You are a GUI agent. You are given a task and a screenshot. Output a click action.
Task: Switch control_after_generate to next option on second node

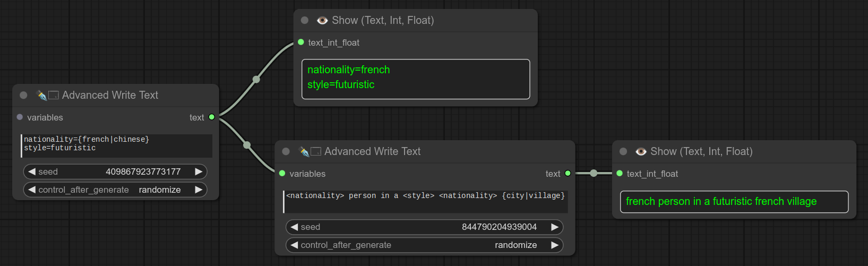(555, 245)
